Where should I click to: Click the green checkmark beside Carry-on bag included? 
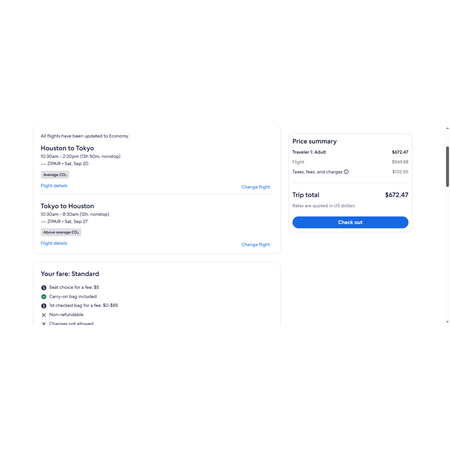pyautogui.click(x=44, y=296)
